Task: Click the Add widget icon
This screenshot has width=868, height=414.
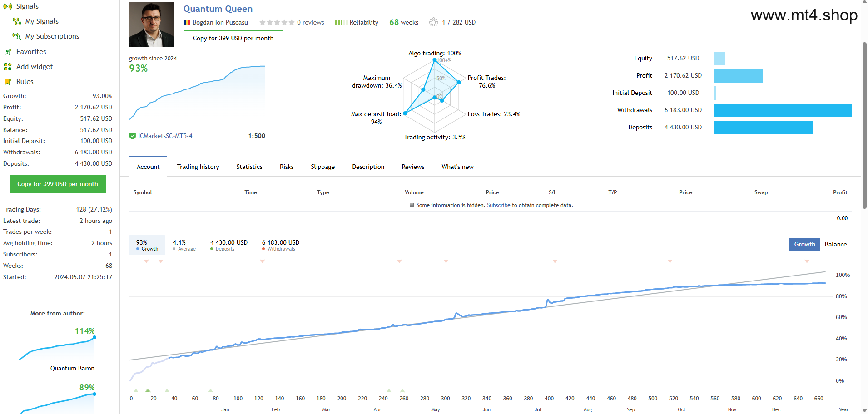Action: (x=8, y=67)
